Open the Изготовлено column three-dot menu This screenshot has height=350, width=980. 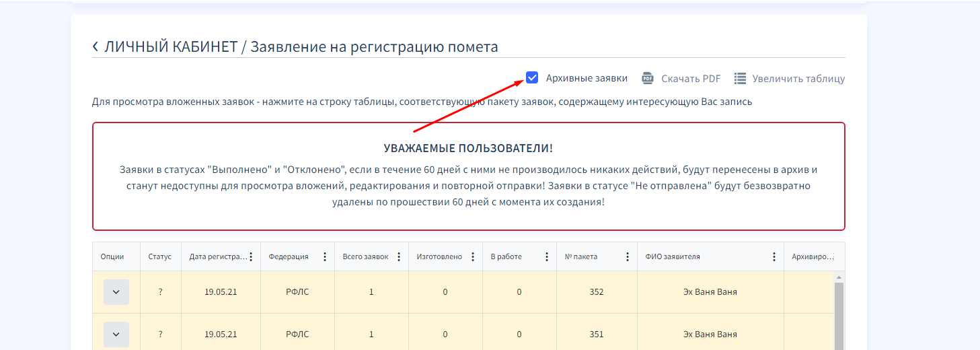point(473,256)
